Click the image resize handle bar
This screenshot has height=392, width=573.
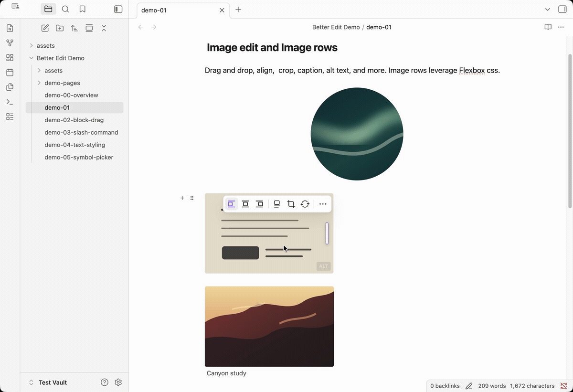point(327,233)
